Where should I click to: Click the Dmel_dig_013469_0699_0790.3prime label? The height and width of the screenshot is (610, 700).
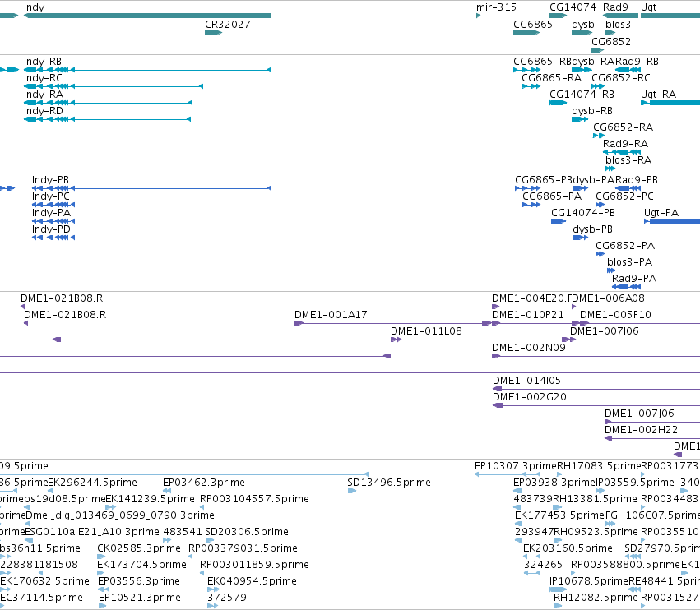(119, 515)
